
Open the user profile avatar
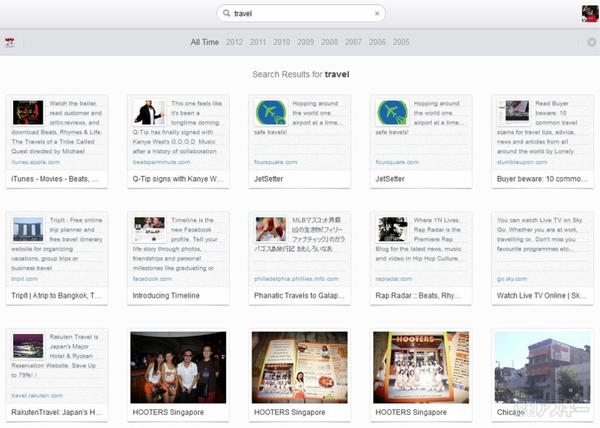pos(590,13)
